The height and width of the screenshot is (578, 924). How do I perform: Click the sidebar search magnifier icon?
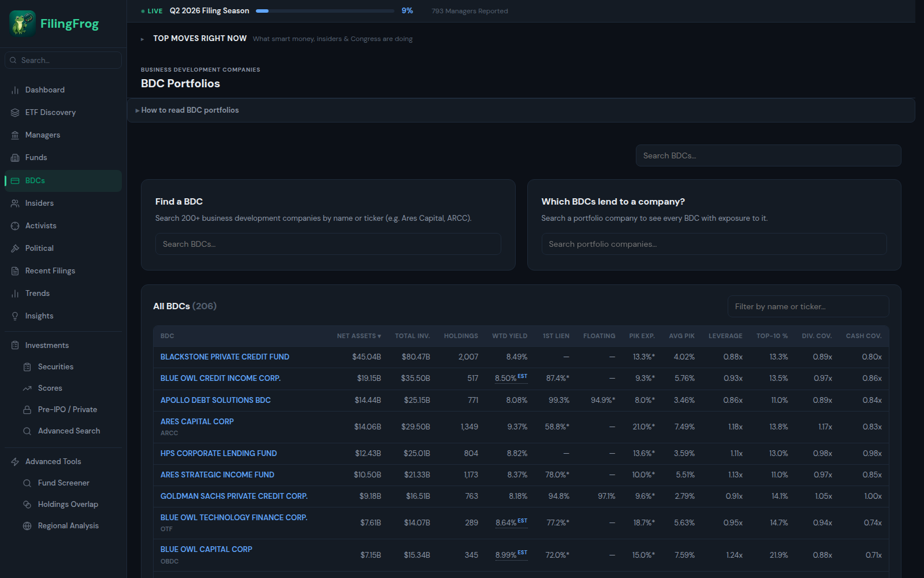click(13, 60)
